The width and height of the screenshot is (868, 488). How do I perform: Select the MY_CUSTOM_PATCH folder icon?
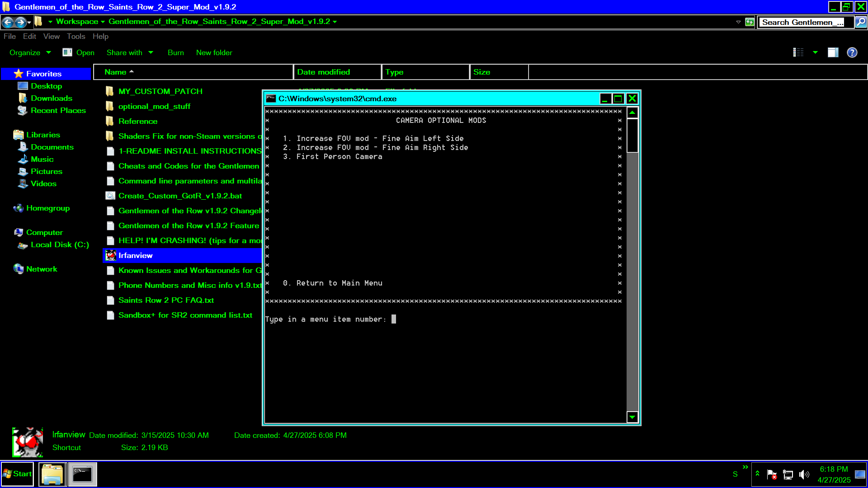click(110, 91)
